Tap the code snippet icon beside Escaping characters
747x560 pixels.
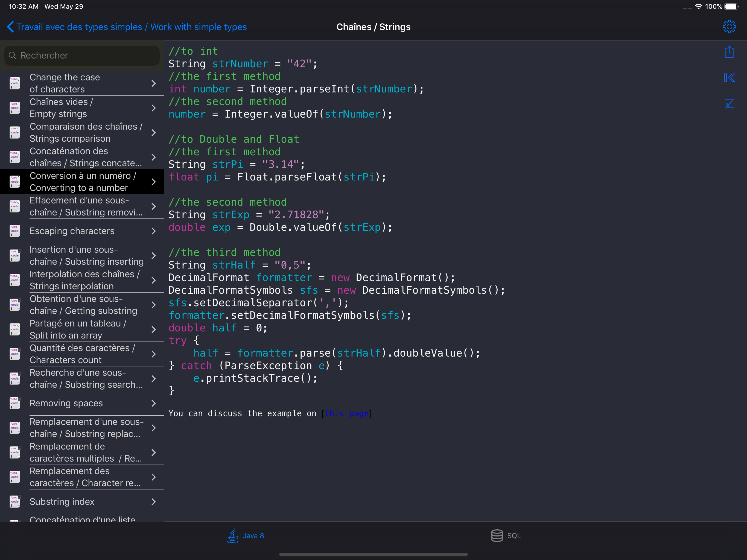click(x=15, y=231)
